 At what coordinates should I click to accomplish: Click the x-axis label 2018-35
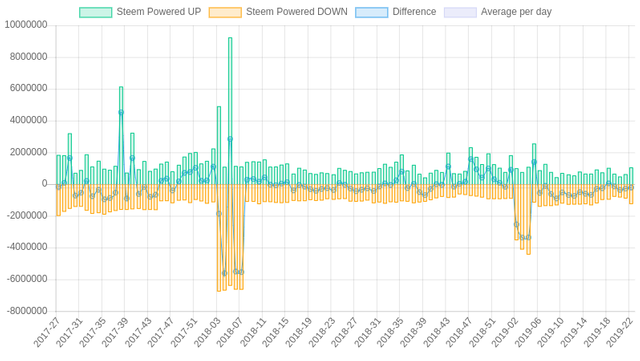[x=390, y=332]
